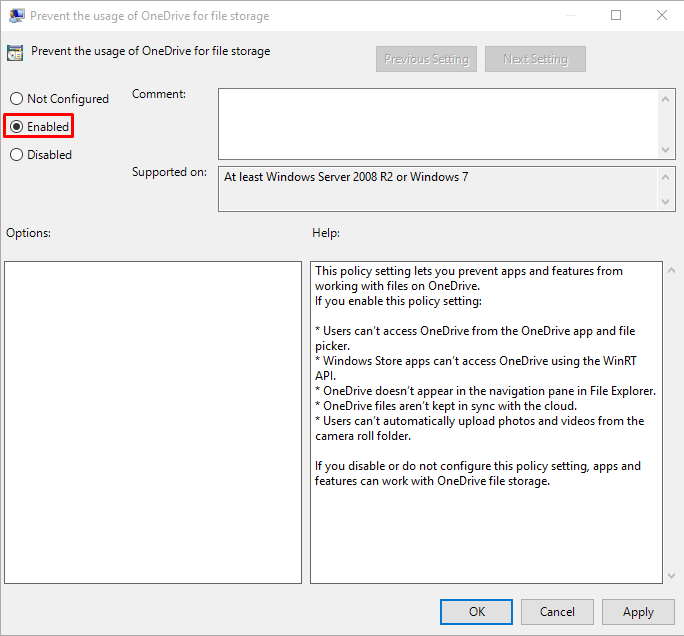
Task: Click the Previous Setting button
Action: [x=426, y=59]
